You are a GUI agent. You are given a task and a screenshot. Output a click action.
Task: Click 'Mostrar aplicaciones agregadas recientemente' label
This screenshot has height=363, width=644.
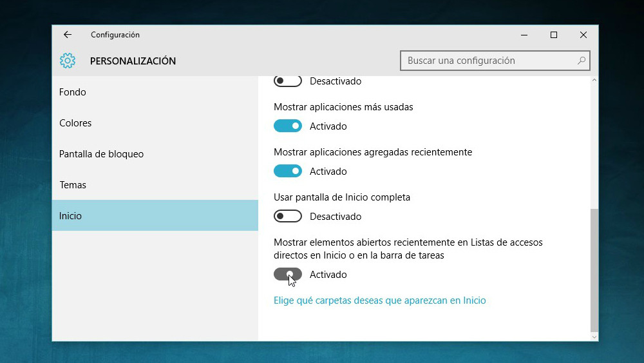pyautogui.click(x=373, y=152)
